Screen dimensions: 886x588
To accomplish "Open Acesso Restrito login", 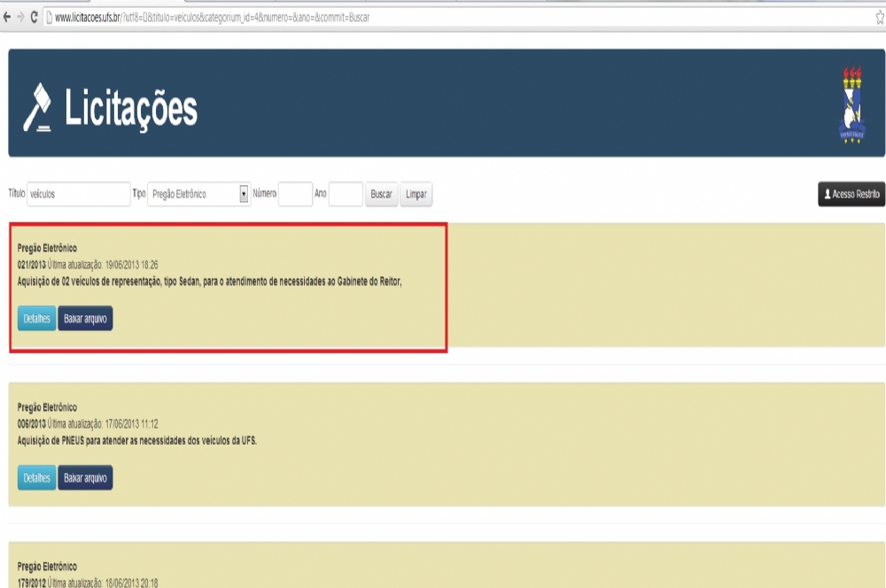I will [851, 194].
